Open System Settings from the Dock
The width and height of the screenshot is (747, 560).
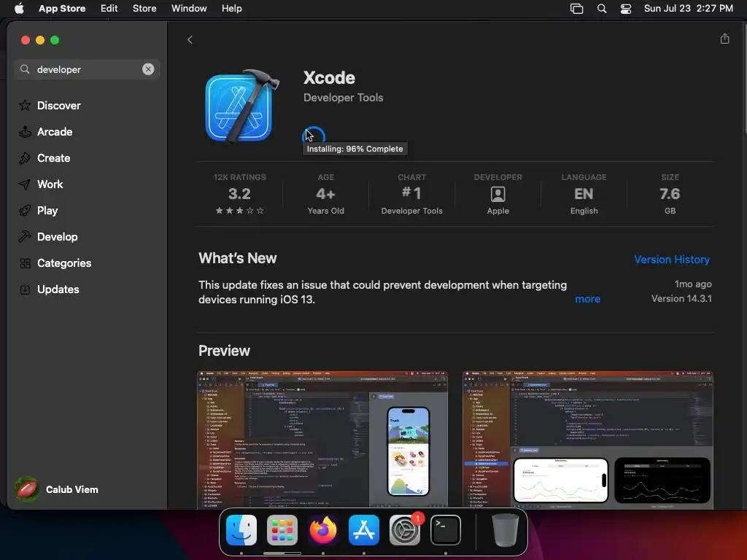coord(405,530)
